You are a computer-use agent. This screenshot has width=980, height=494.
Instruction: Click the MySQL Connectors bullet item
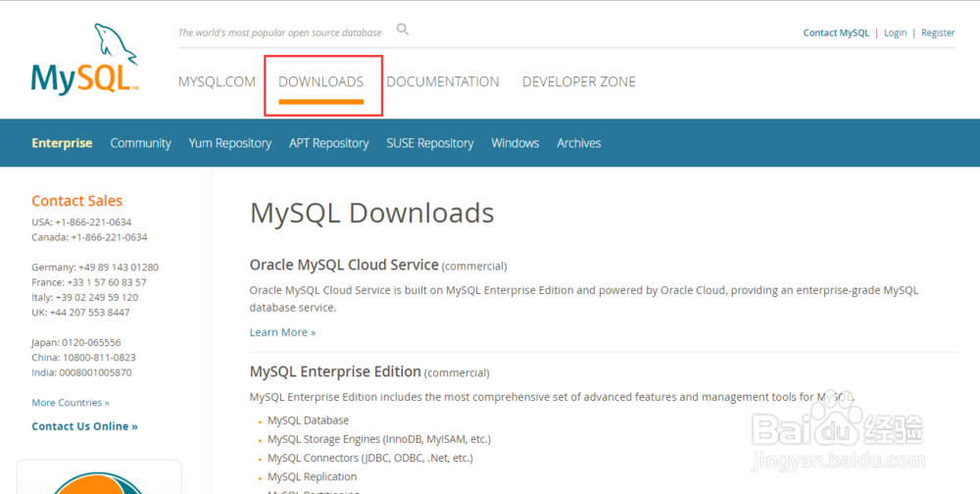click(370, 458)
